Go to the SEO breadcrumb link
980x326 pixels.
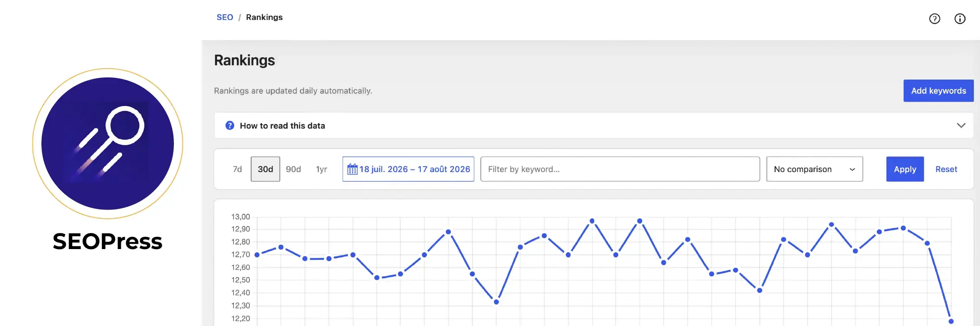point(225,17)
